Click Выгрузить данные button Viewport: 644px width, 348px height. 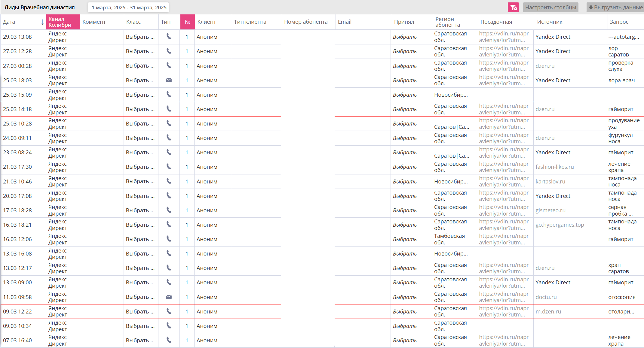[615, 8]
